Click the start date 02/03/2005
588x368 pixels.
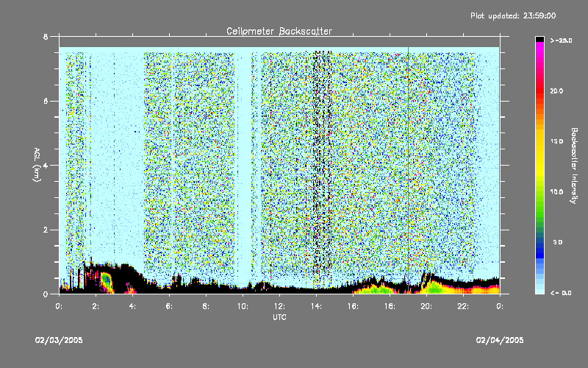click(59, 340)
